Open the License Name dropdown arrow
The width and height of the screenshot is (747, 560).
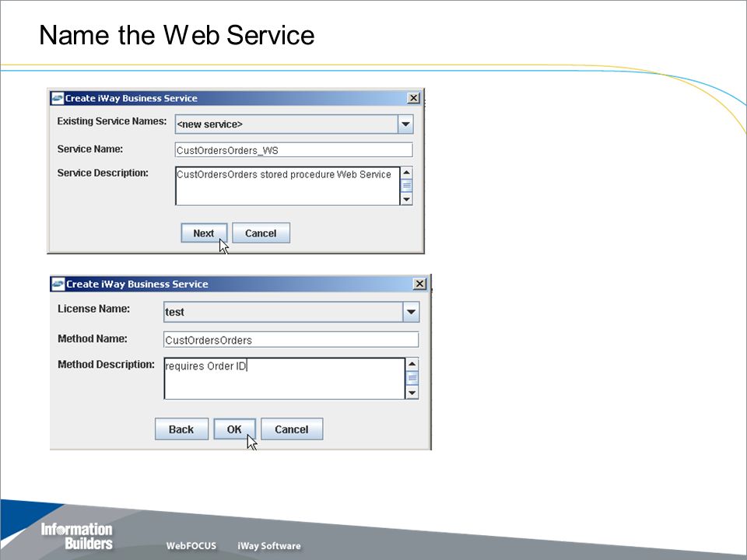411,312
